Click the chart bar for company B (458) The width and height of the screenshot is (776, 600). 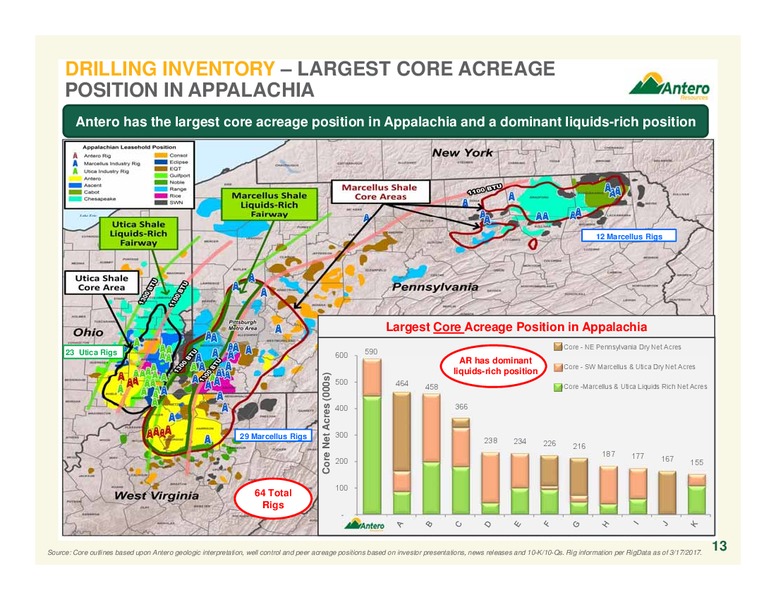coord(431,454)
